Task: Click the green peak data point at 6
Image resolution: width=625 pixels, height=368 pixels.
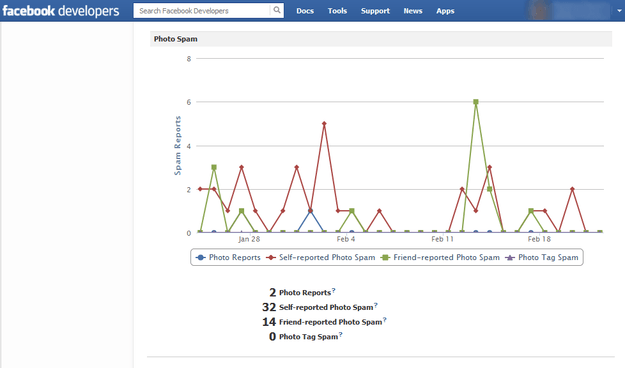Action: pos(476,102)
